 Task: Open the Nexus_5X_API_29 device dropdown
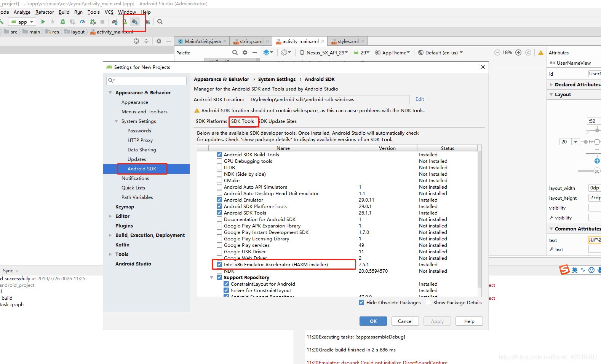(x=324, y=52)
